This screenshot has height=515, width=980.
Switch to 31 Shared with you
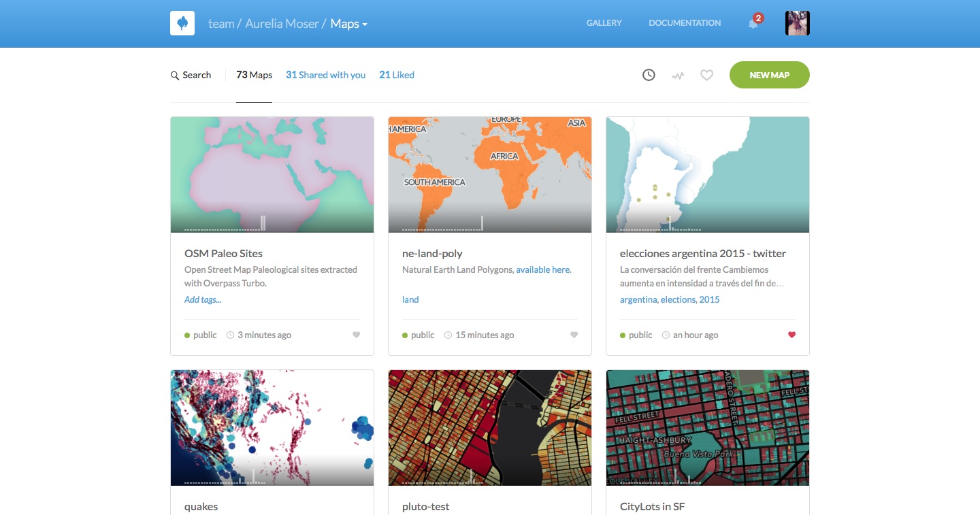point(325,75)
